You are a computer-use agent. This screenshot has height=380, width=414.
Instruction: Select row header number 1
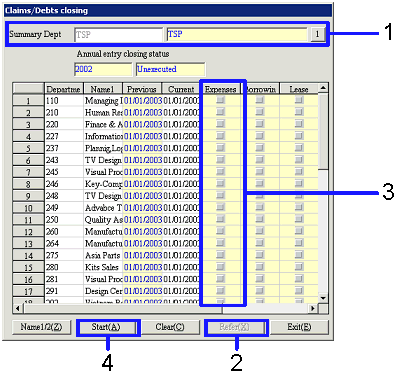(x=28, y=101)
